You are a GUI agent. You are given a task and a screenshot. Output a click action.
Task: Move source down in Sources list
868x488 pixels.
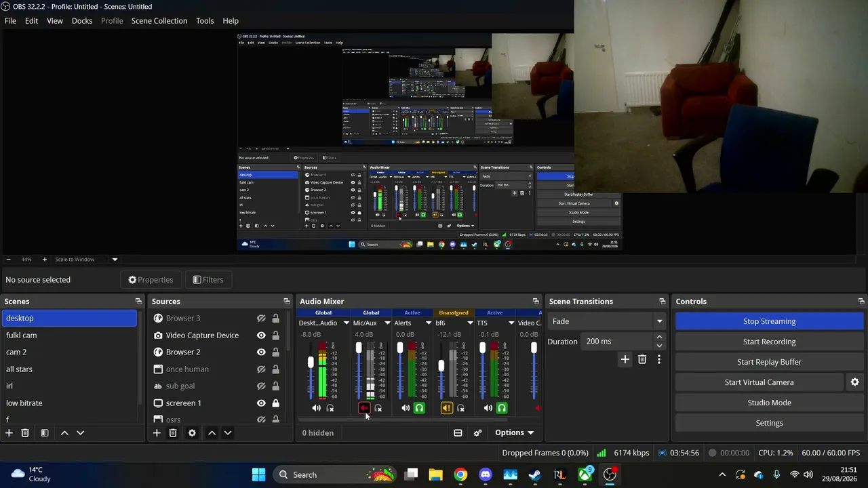(x=228, y=432)
